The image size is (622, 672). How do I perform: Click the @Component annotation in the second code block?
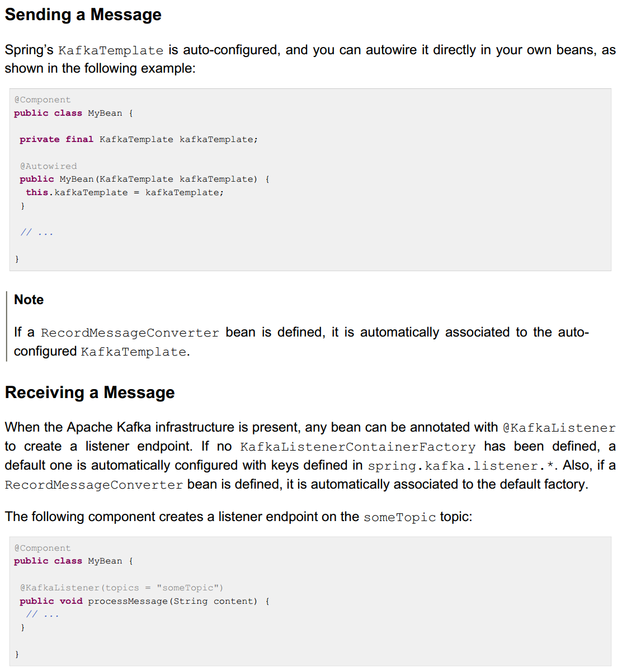tap(43, 548)
